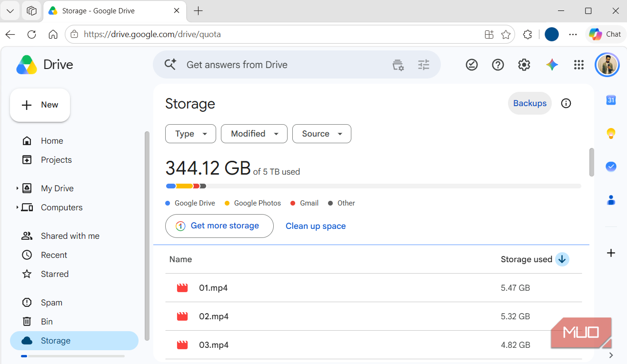Open Google Calendar in side panel
627x364 pixels.
pos(611,100)
